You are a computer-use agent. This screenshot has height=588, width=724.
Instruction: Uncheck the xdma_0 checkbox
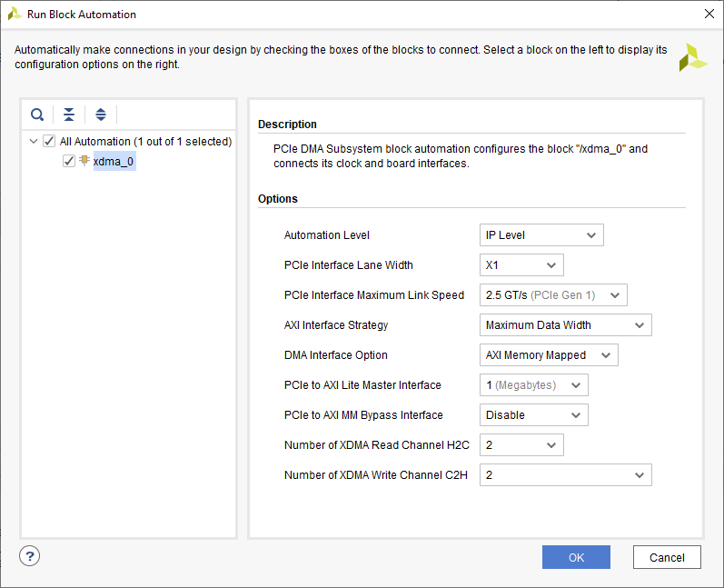[x=69, y=161]
